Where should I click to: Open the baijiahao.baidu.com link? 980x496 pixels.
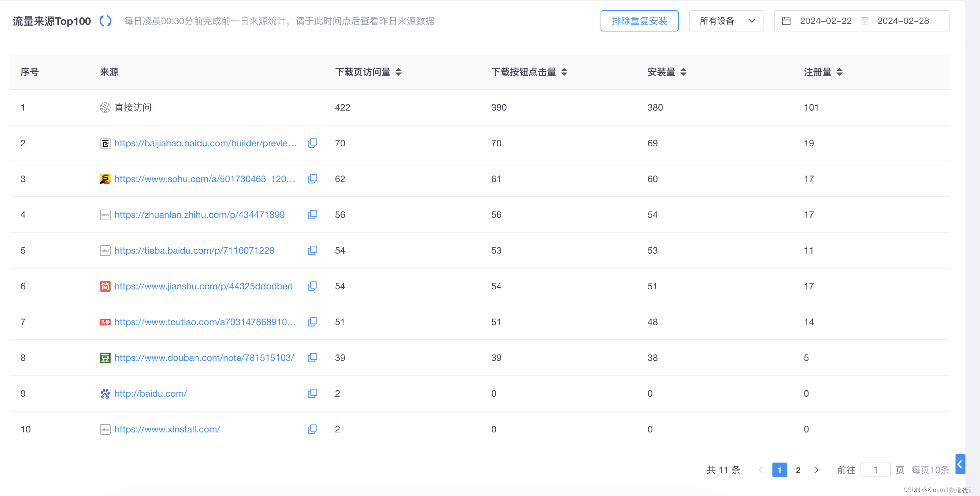point(205,143)
